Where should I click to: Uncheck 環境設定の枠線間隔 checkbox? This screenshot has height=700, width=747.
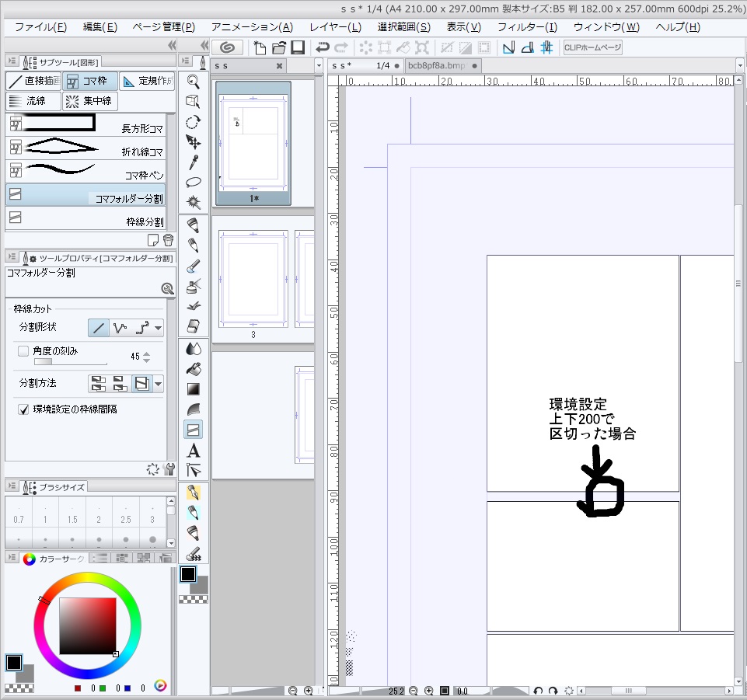coord(23,409)
